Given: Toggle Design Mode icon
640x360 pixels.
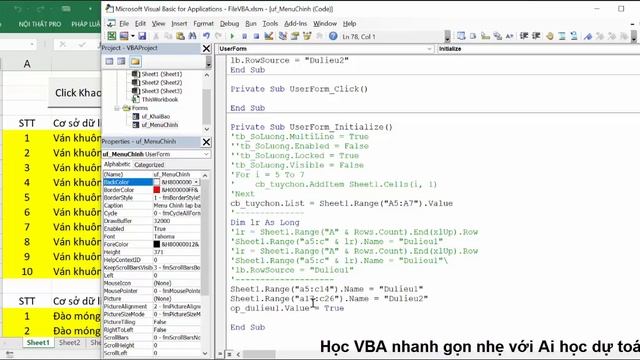Looking at the screenshot, I should (x=269, y=36).
